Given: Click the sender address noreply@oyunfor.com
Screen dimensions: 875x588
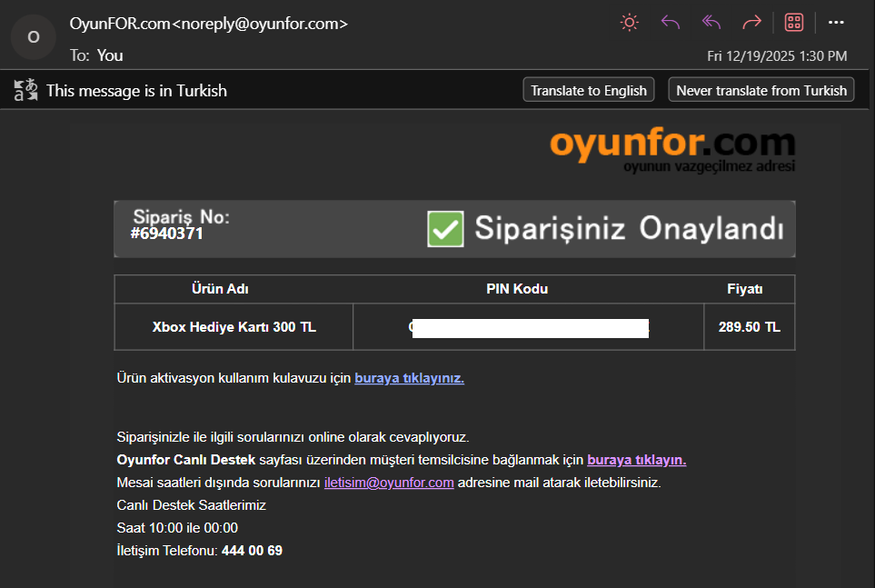Looking at the screenshot, I should coord(260,24).
